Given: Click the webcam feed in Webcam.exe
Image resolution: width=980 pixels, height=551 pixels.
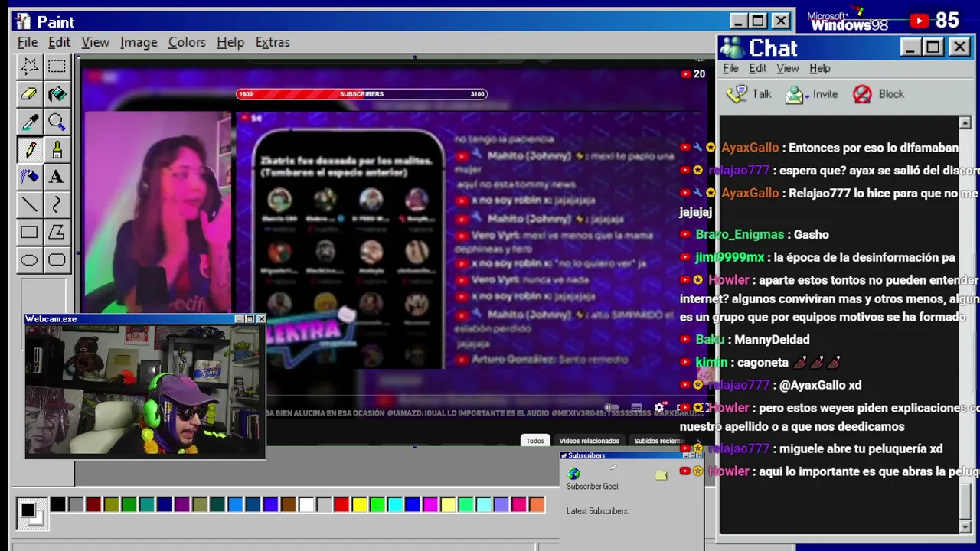Looking at the screenshot, I should [x=145, y=391].
